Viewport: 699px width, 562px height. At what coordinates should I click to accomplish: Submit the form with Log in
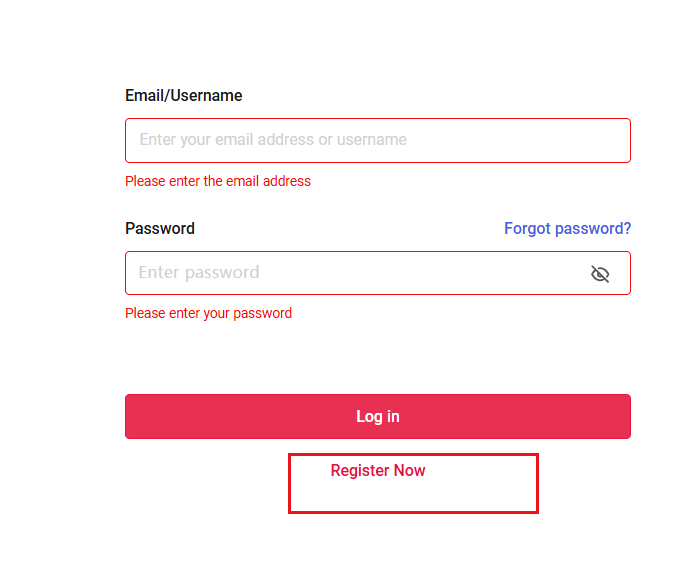coord(377,417)
